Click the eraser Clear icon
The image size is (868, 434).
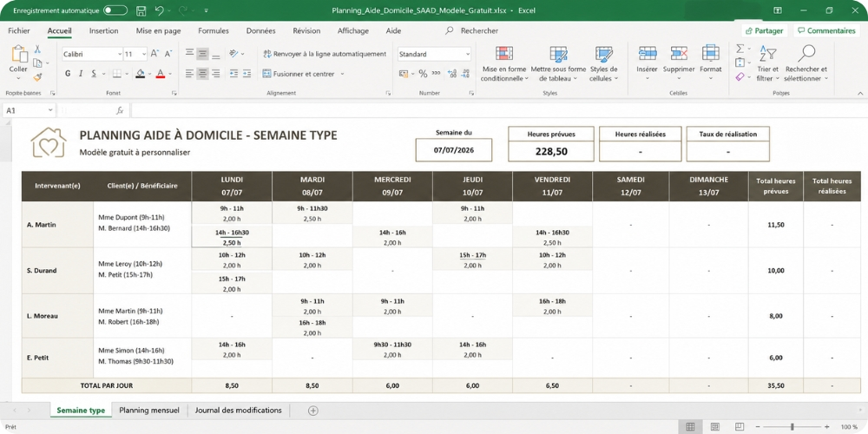pos(740,77)
